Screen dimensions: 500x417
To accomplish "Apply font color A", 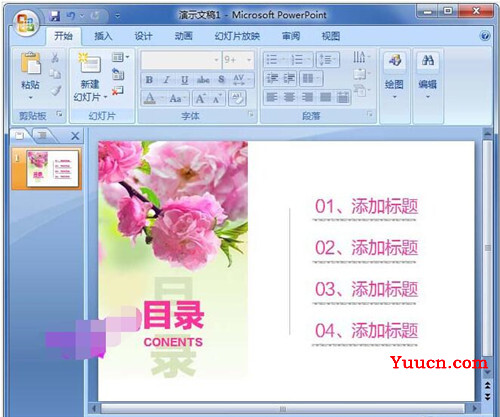I will click(x=150, y=98).
